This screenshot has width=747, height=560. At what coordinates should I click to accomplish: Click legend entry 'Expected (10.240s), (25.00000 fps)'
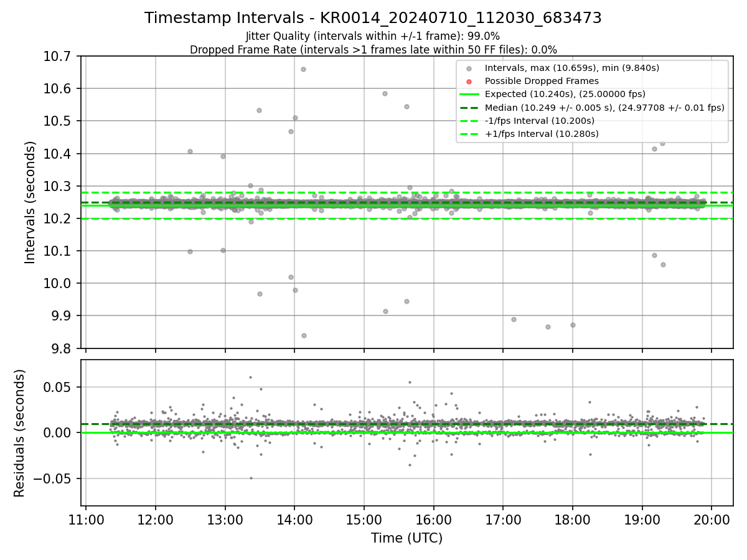click(565, 94)
